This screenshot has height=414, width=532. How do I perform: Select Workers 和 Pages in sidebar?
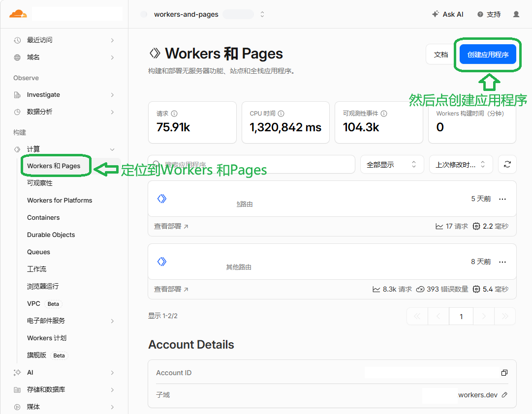click(x=54, y=166)
